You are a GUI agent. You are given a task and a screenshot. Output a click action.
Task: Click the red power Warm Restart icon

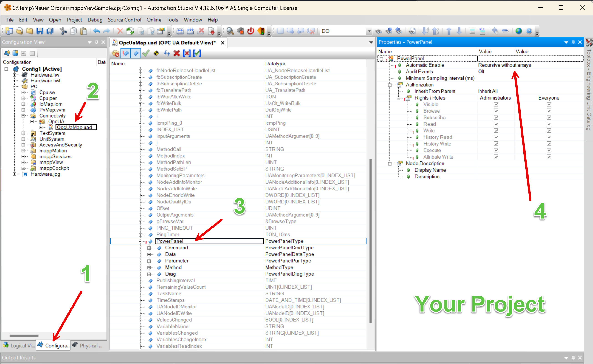[250, 31]
